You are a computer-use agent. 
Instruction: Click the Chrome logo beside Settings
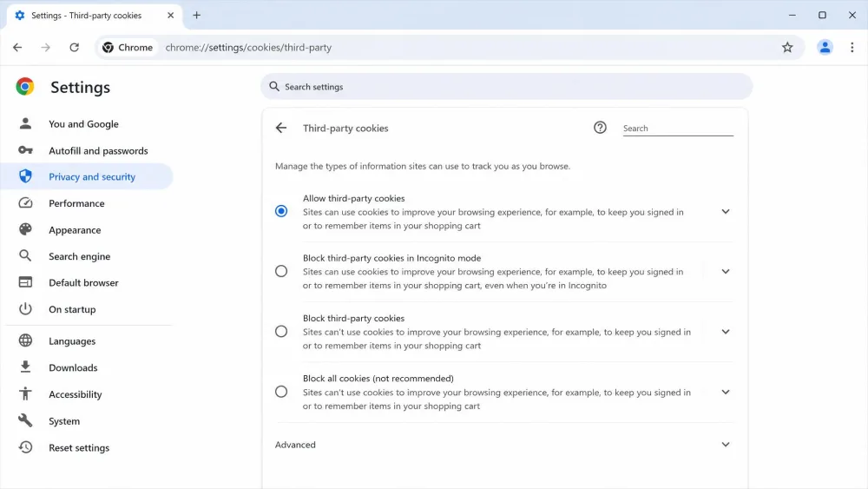point(25,86)
